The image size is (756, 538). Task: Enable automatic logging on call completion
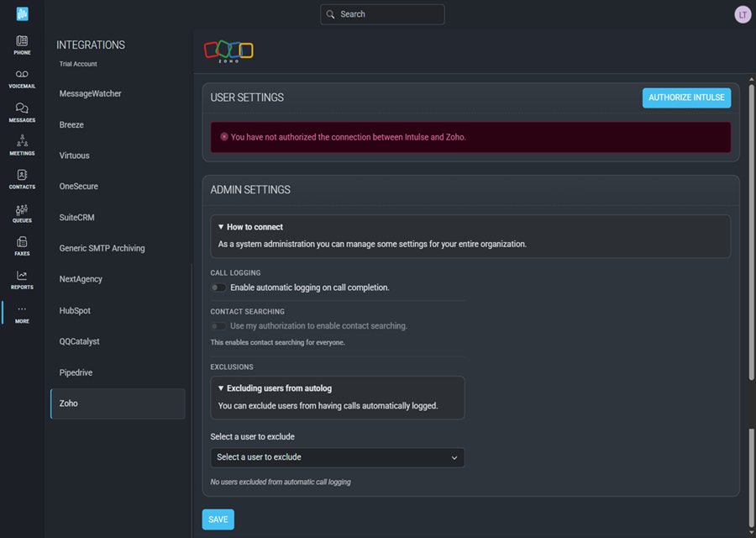point(218,287)
